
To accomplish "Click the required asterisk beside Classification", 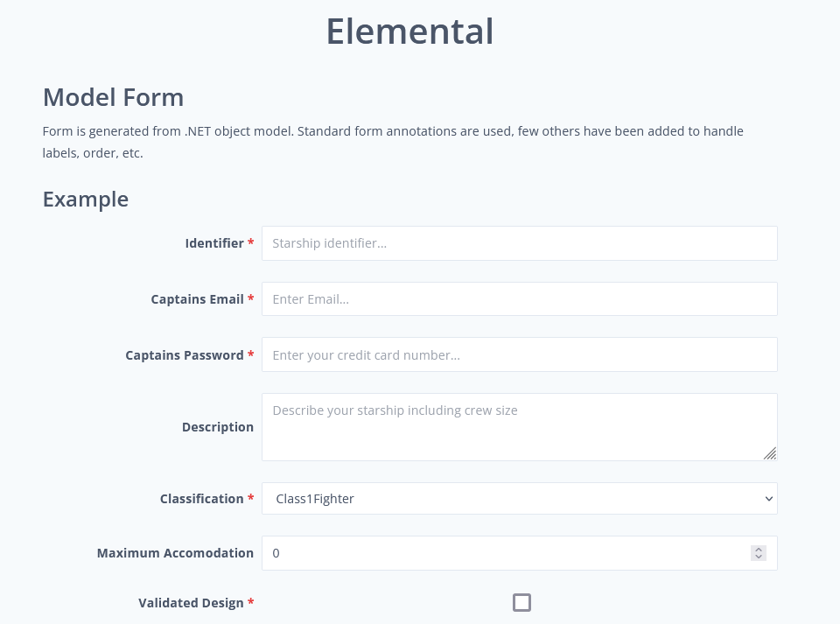I will [x=251, y=498].
